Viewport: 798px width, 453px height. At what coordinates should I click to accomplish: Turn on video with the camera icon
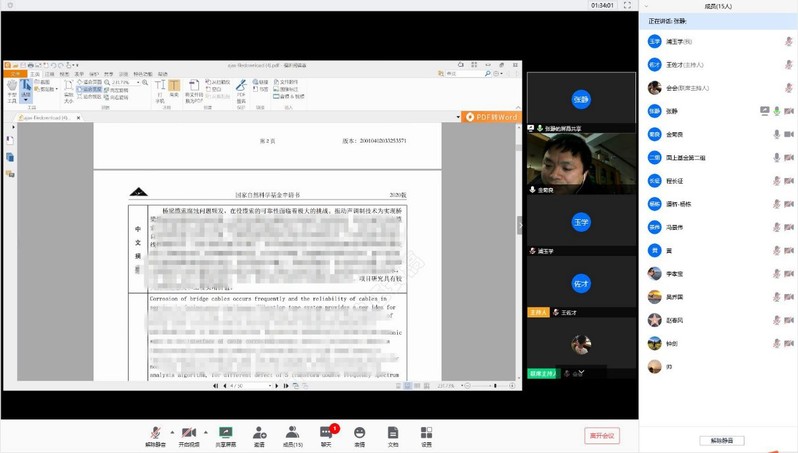click(188, 433)
